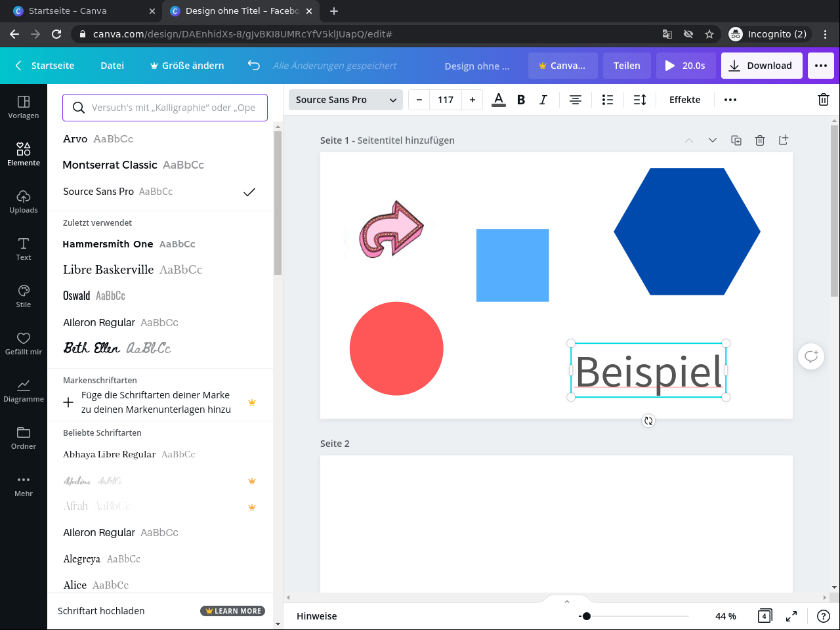Select the Hammersmith One font
Screen dimensions: 840x630
[160, 244]
